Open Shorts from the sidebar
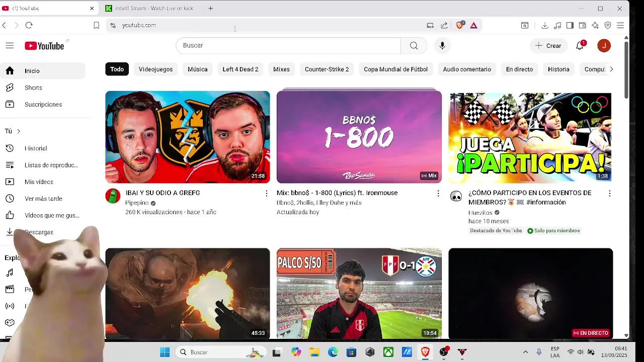 pyautogui.click(x=43, y=87)
